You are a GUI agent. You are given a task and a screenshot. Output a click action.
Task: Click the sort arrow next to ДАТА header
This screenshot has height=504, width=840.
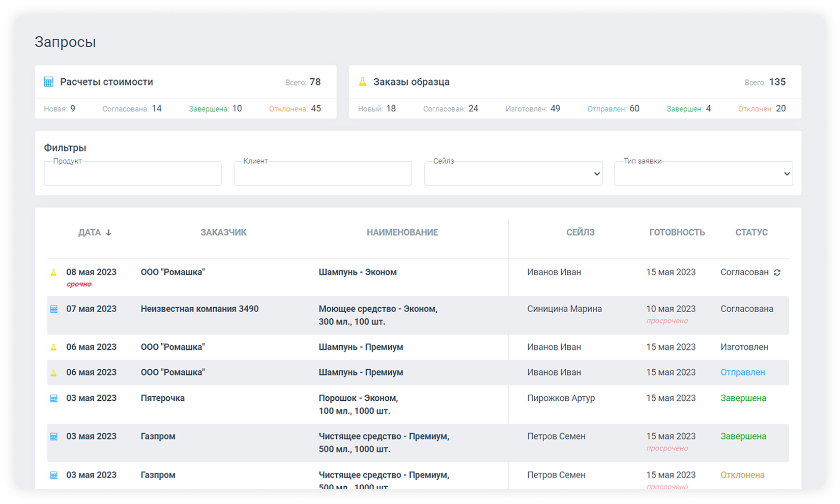pyautogui.click(x=108, y=232)
